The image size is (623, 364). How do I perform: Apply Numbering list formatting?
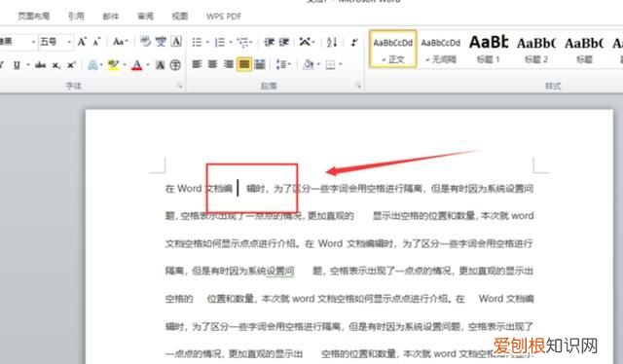coord(220,42)
